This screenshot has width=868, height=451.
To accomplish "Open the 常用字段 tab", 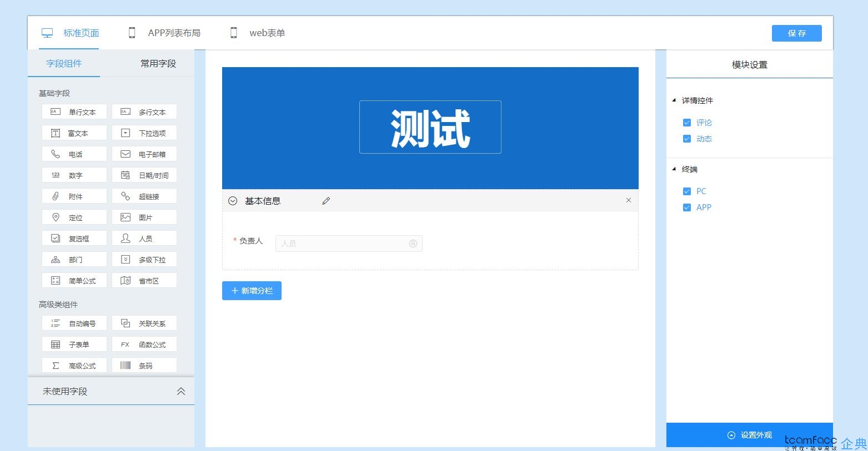I will pos(158,63).
